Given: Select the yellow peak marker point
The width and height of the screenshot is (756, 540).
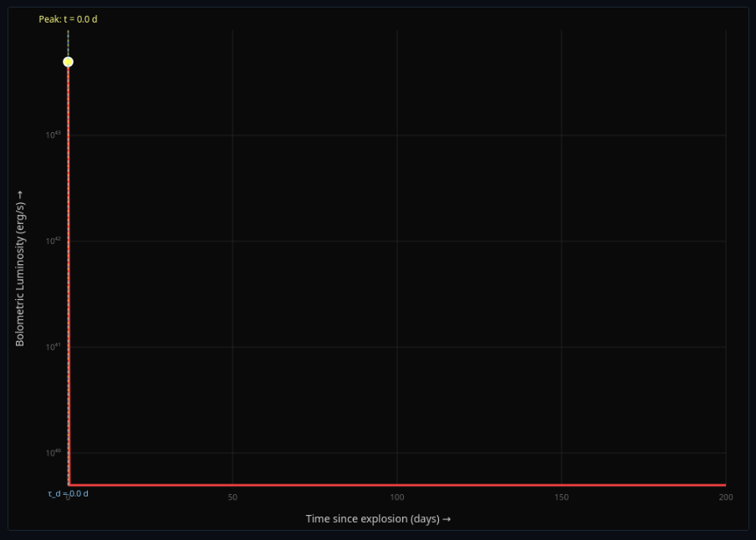Looking at the screenshot, I should [68, 60].
